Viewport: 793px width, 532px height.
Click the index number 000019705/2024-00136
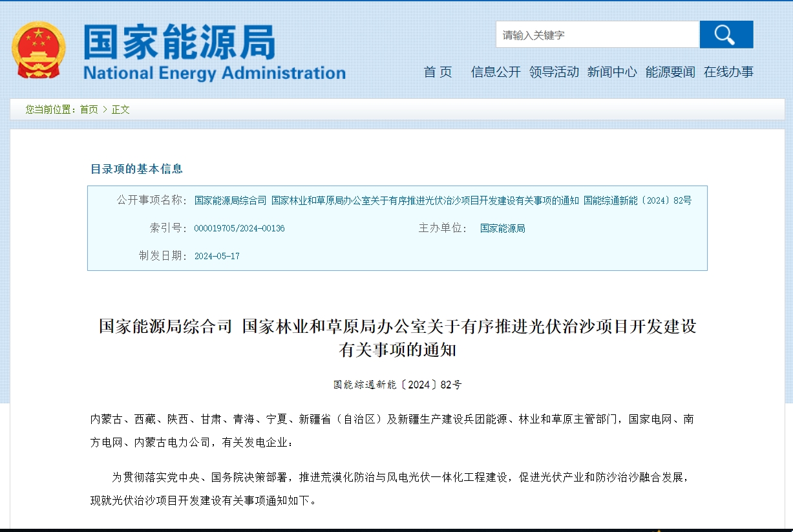click(239, 229)
